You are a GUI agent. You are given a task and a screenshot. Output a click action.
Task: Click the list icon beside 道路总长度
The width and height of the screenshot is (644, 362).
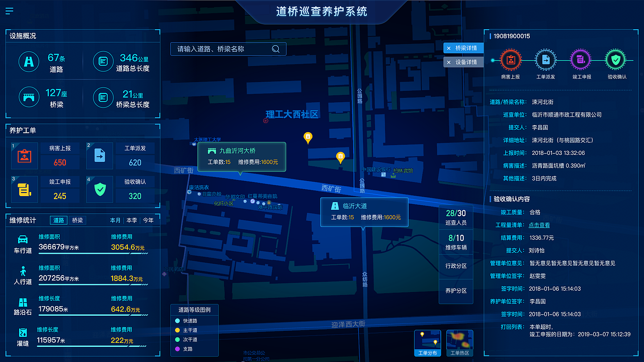tap(103, 61)
